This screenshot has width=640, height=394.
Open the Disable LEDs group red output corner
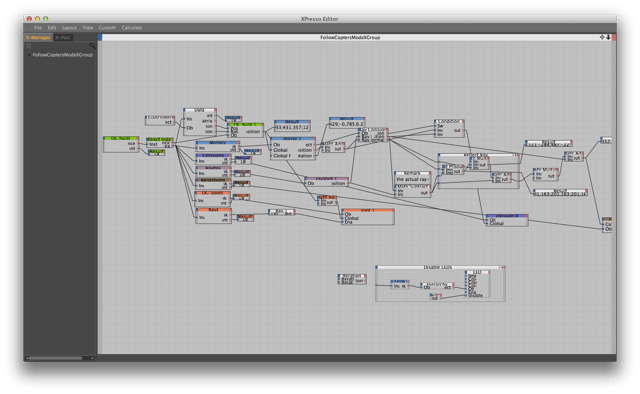pyautogui.click(x=504, y=267)
